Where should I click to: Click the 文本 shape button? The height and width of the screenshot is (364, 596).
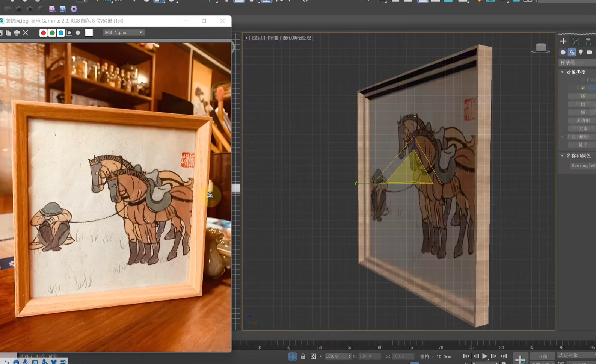583,128
